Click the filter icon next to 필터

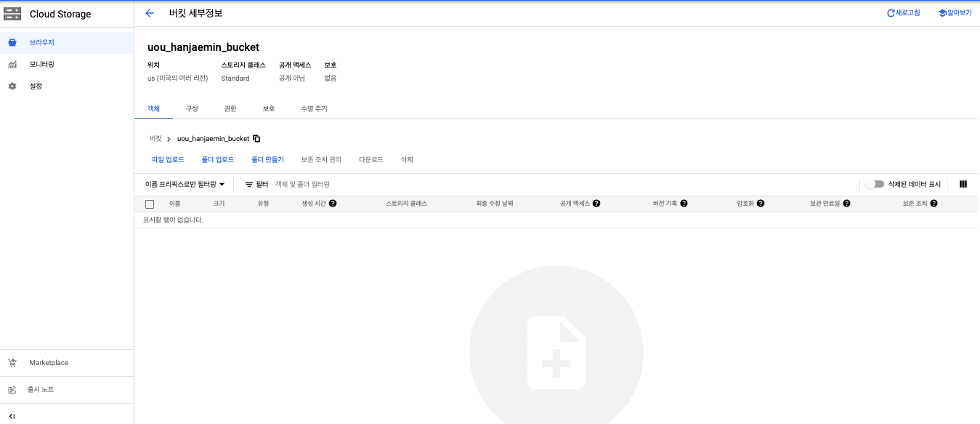tap(249, 185)
